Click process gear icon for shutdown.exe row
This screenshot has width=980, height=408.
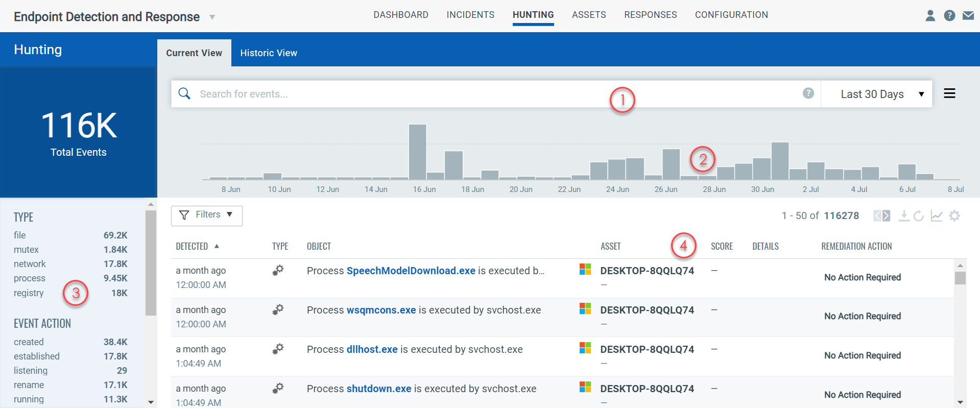[x=278, y=389]
